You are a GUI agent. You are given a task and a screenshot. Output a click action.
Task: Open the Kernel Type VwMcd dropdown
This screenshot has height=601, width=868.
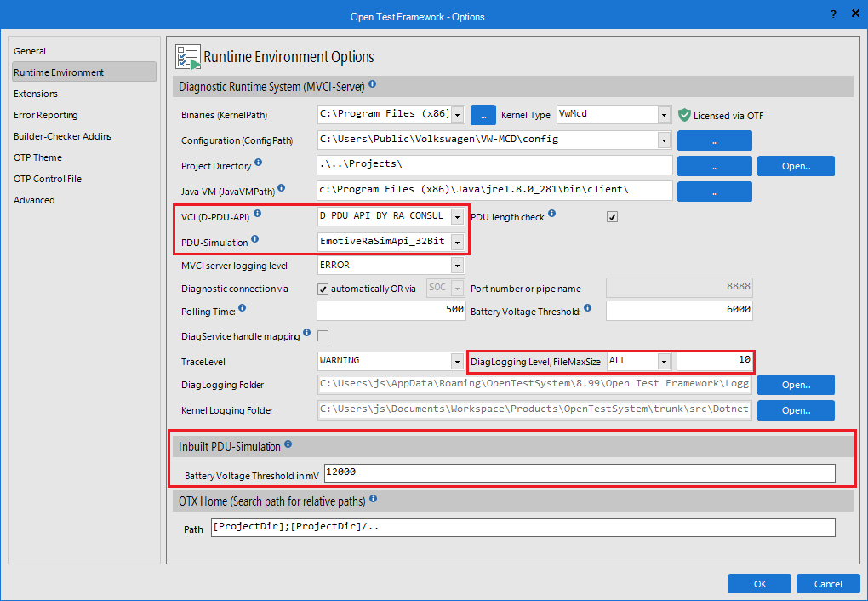[664, 115]
